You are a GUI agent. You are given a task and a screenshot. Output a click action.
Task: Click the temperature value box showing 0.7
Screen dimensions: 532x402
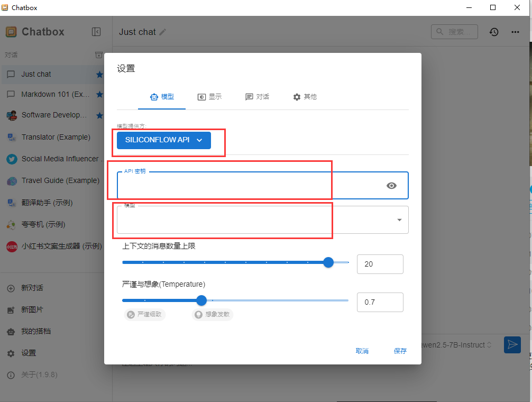(380, 302)
